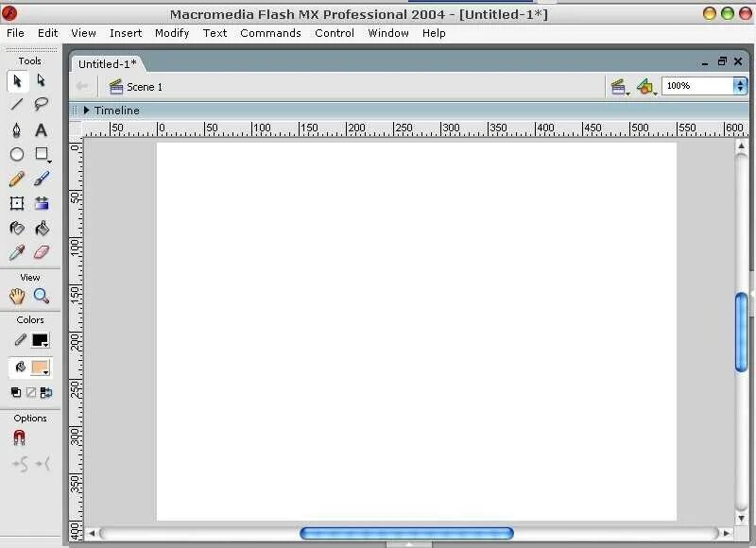Swap stroke and fill colors

tap(45, 393)
